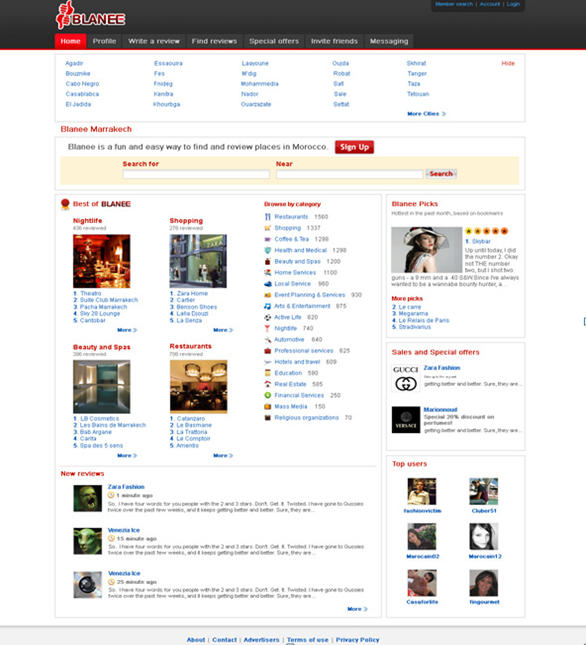
Task: Click in the Search for field
Action: [x=196, y=174]
